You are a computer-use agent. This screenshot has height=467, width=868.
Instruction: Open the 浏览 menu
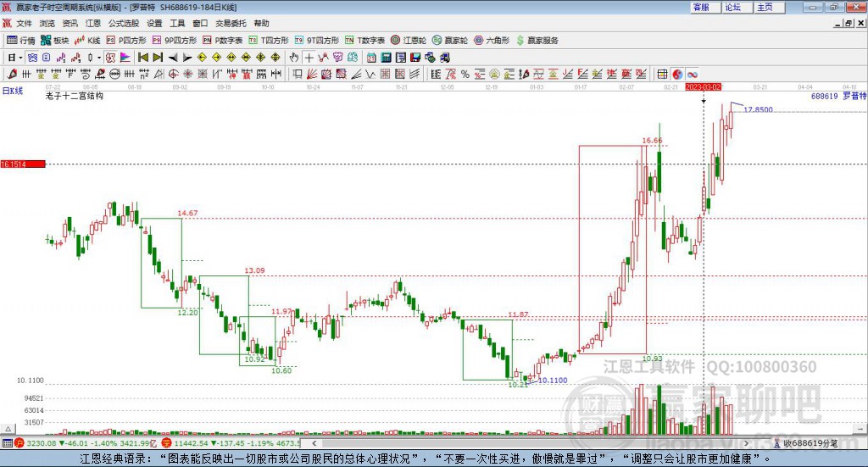(x=47, y=23)
